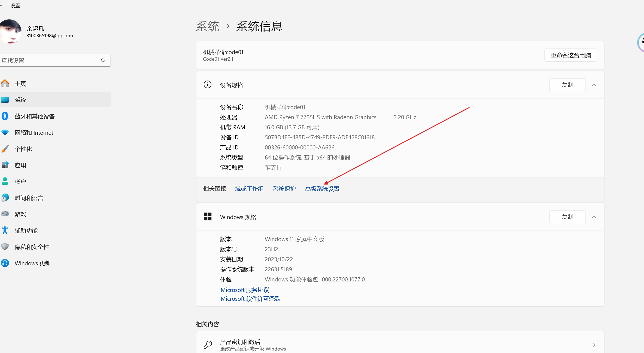Click 重命名这台电脑 button

coord(570,55)
